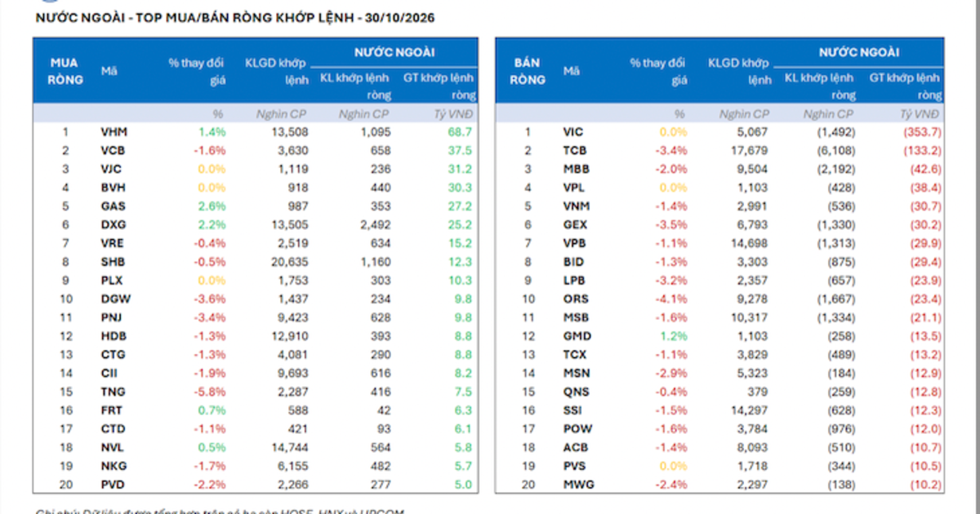Click ticker POW

pos(577,428)
